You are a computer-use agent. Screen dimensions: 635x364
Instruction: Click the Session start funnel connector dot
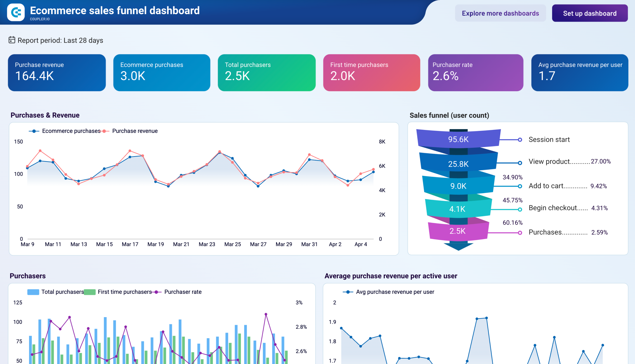(x=520, y=140)
